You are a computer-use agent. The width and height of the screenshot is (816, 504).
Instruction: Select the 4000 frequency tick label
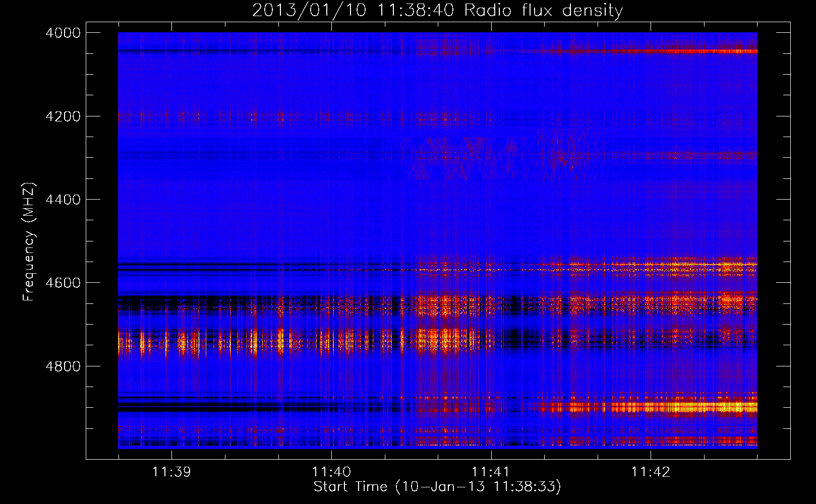coord(63,33)
